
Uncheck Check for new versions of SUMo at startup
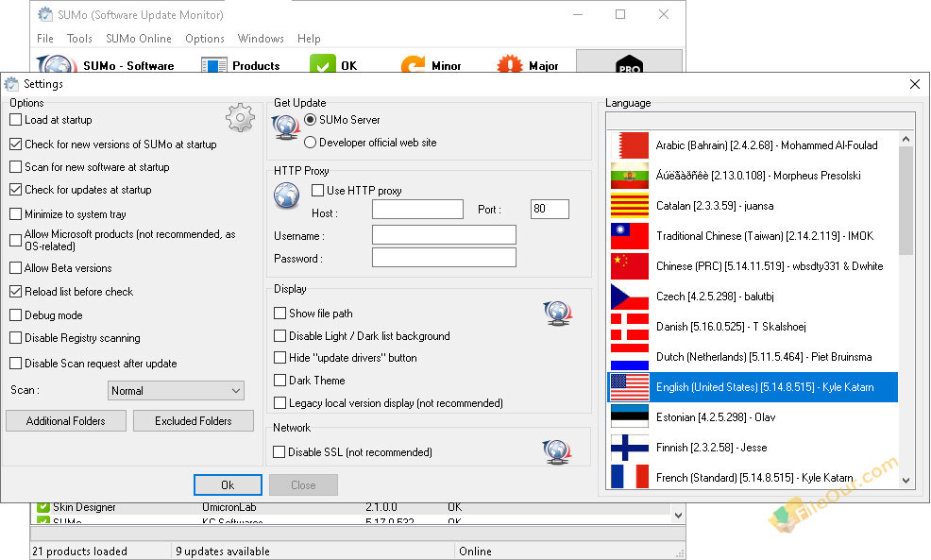coord(16,144)
